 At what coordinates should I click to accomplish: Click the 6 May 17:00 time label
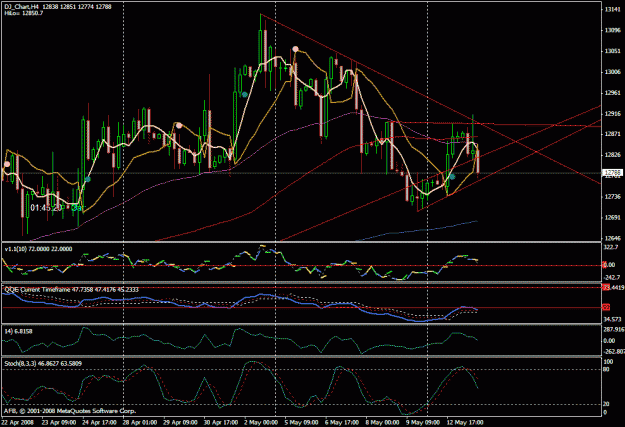pyautogui.click(x=342, y=422)
